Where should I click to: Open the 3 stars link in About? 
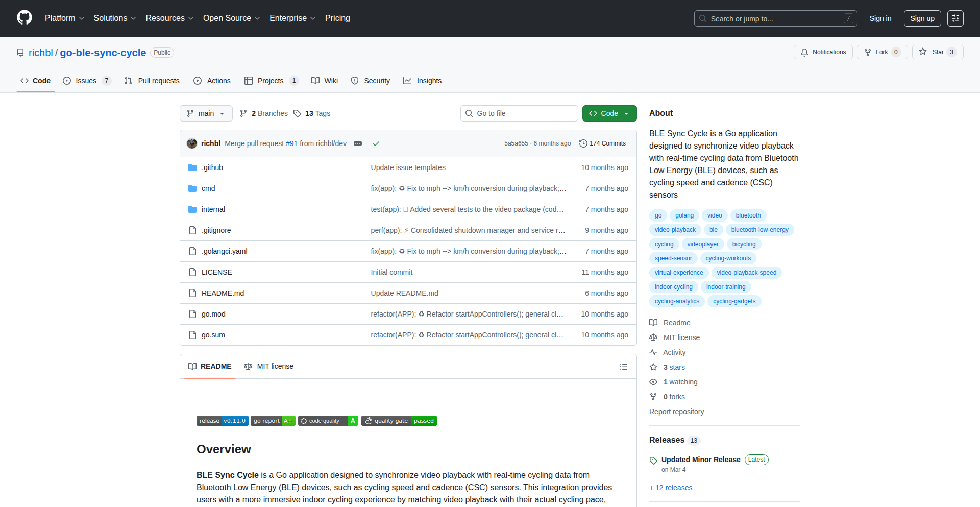[x=667, y=367]
